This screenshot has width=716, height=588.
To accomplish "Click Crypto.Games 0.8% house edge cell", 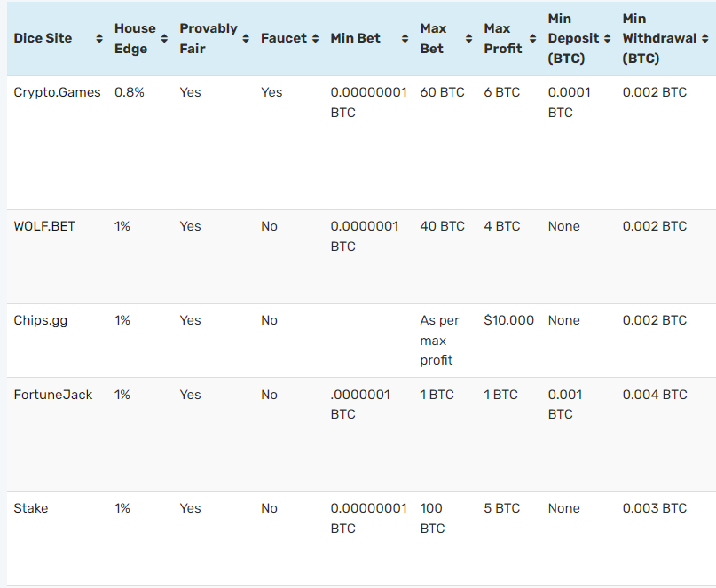I will [130, 92].
